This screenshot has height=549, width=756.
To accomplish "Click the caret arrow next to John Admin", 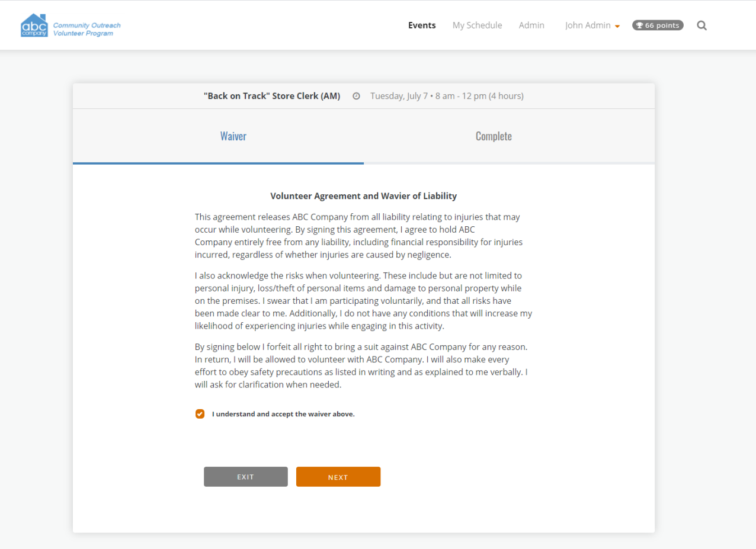I will click(617, 25).
